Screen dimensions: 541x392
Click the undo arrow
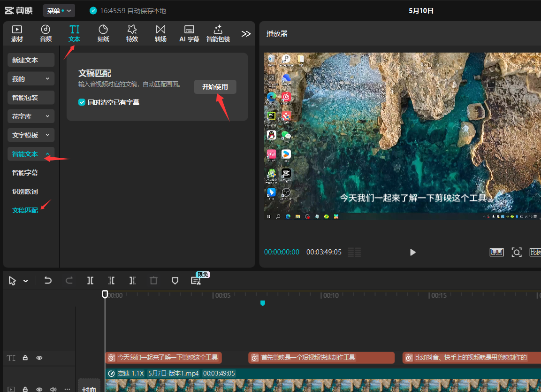(48, 281)
